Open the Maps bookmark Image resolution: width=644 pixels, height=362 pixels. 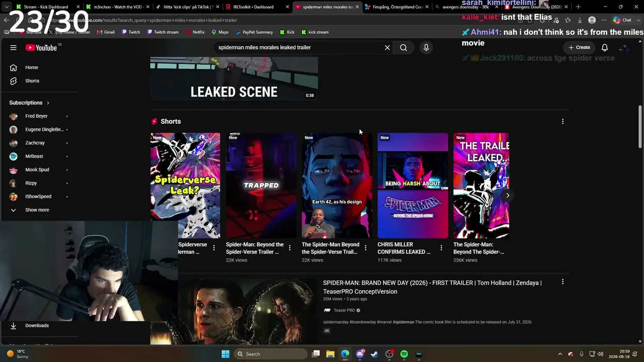click(220, 32)
